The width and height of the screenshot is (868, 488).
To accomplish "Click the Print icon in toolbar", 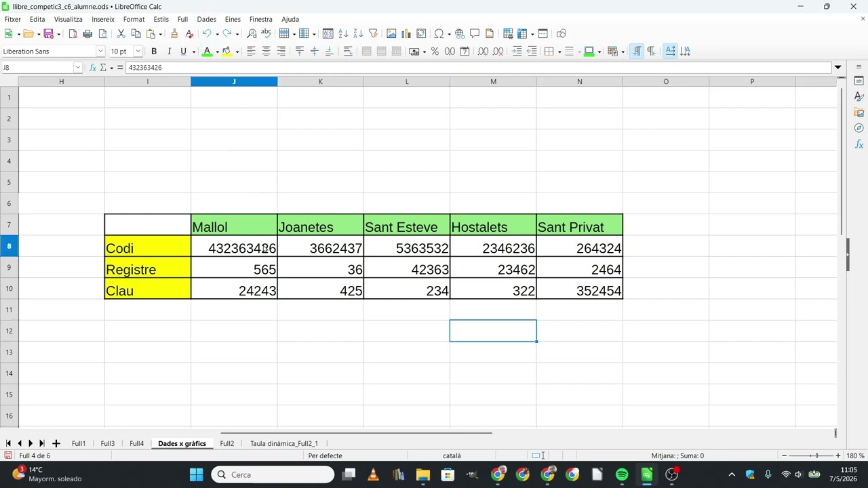I will [87, 34].
